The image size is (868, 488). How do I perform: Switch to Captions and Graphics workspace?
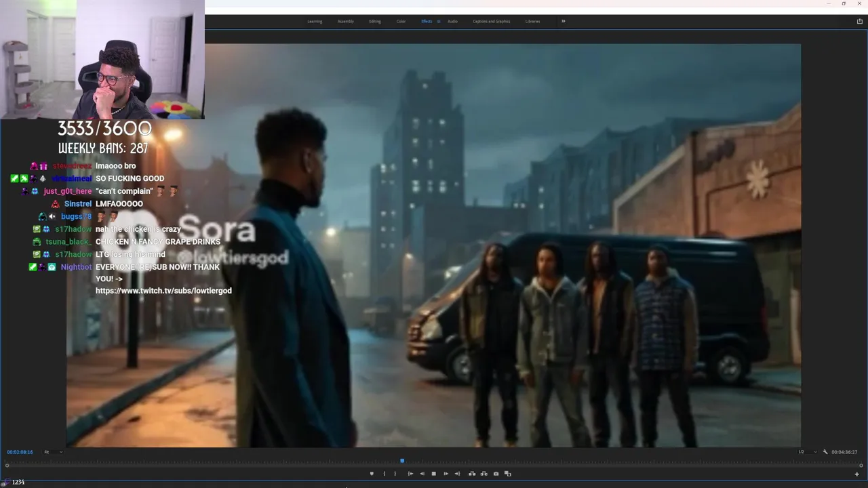(x=492, y=21)
